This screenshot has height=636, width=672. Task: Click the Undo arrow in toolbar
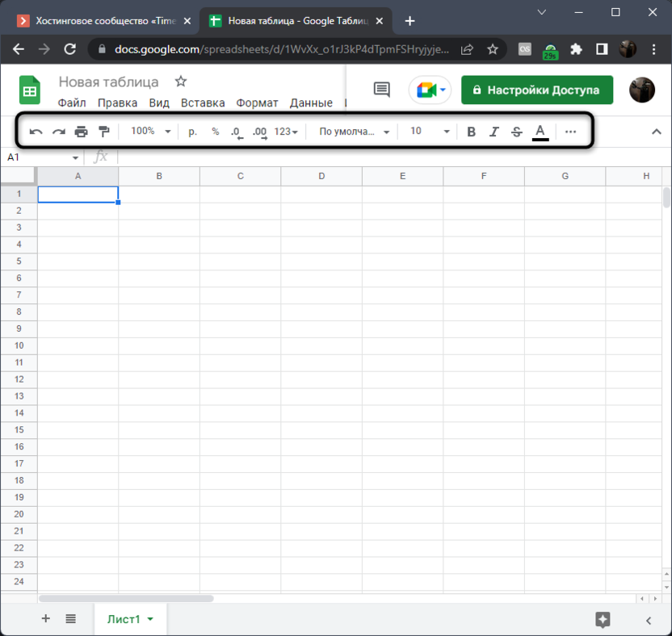pos(36,132)
